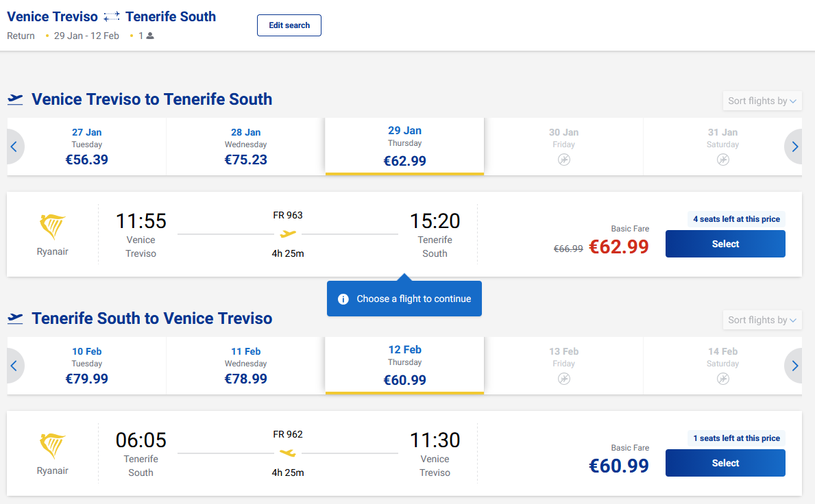Click the no-flight icon under 14 Feb
Screen dimensions: 815x504
[x=722, y=379]
